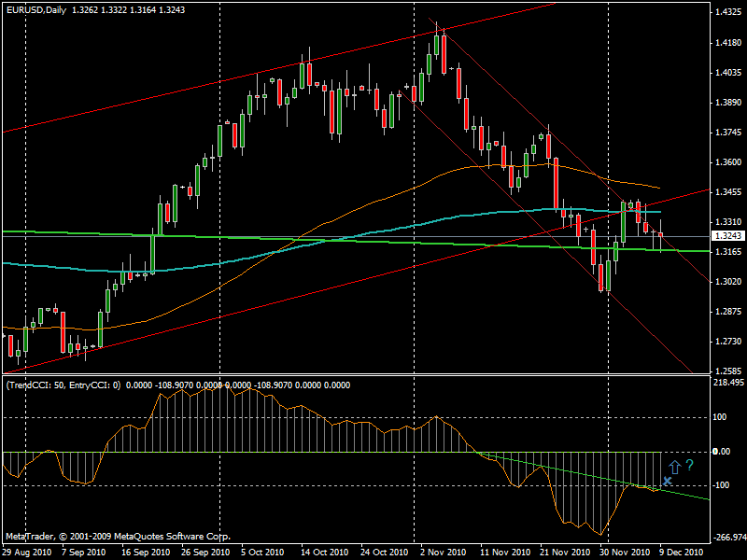
Task: Click the -100 level label on CCI scale
Action: (721, 484)
